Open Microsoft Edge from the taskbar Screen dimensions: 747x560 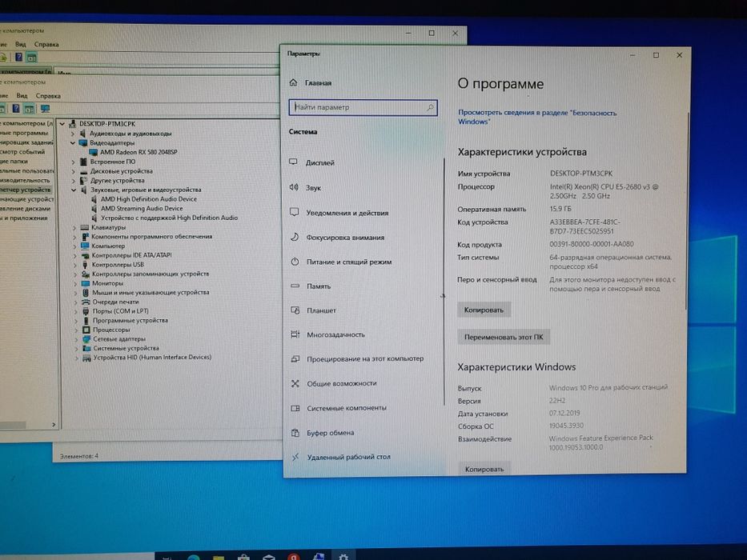click(194, 557)
